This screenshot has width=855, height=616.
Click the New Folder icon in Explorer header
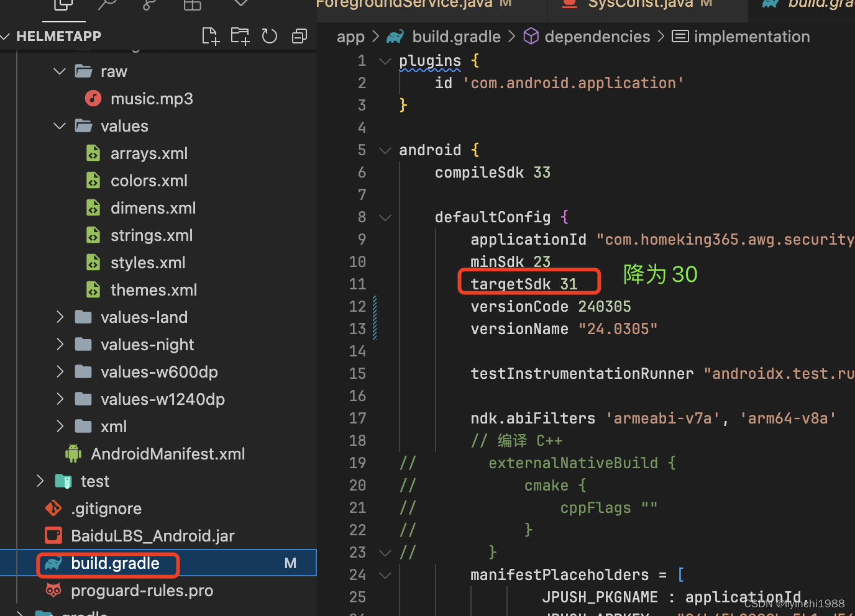click(x=240, y=35)
